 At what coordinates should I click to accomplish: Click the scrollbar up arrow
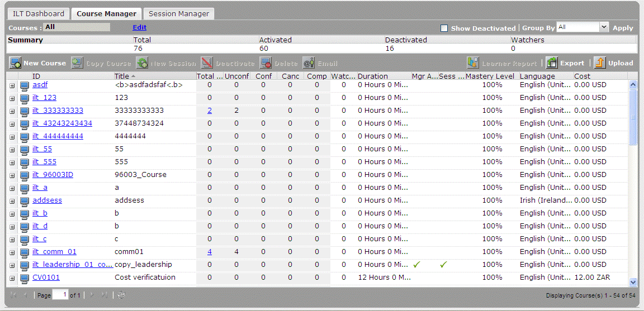pos(632,84)
